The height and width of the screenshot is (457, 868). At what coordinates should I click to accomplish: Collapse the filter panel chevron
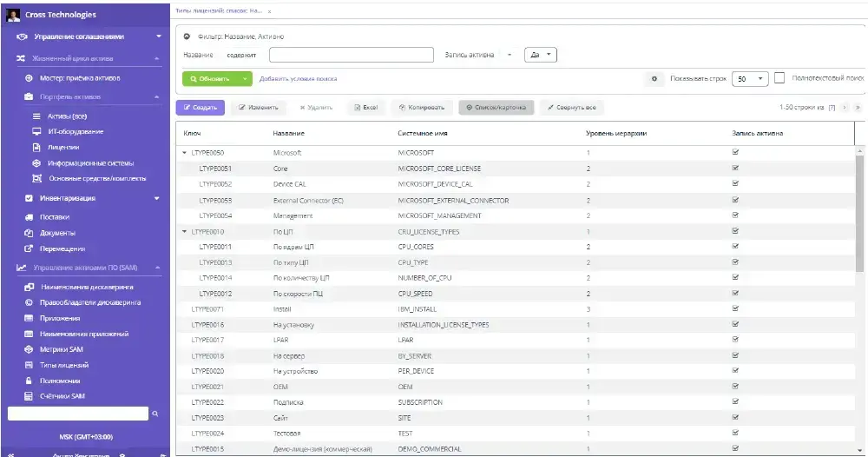[x=187, y=36]
